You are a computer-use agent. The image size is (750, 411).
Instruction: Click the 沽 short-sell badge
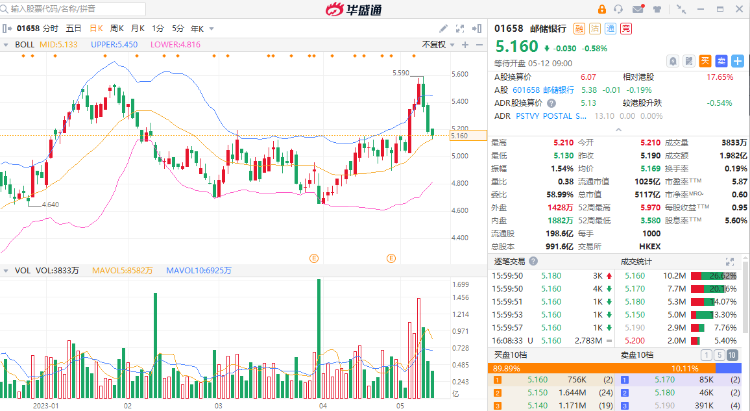coord(595,29)
